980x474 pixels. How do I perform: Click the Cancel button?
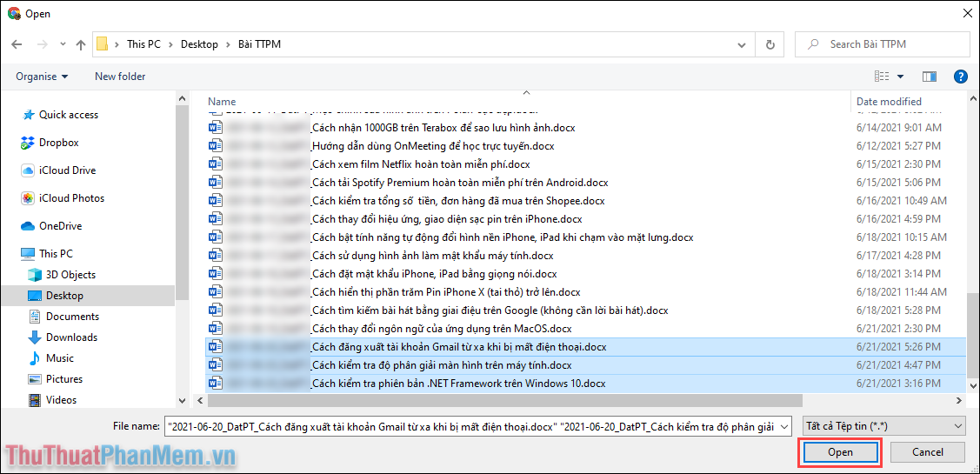[x=928, y=452]
